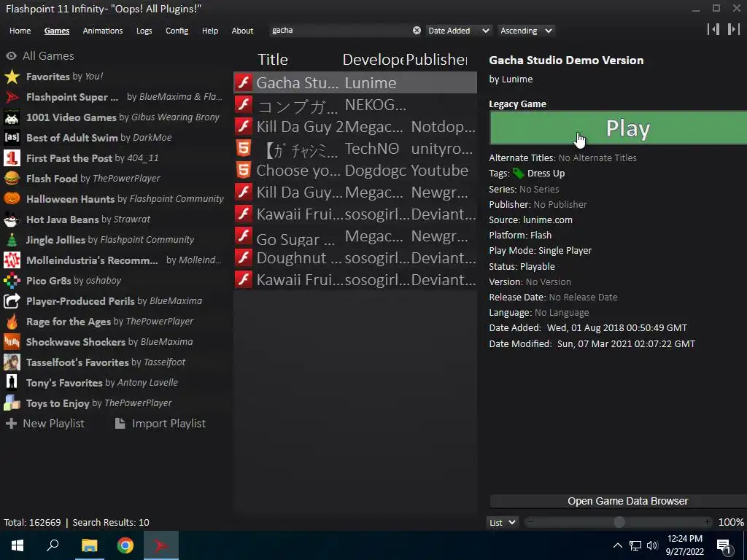Click the HTML5 icon of Choose yo... row
747x560 pixels.
click(x=244, y=170)
